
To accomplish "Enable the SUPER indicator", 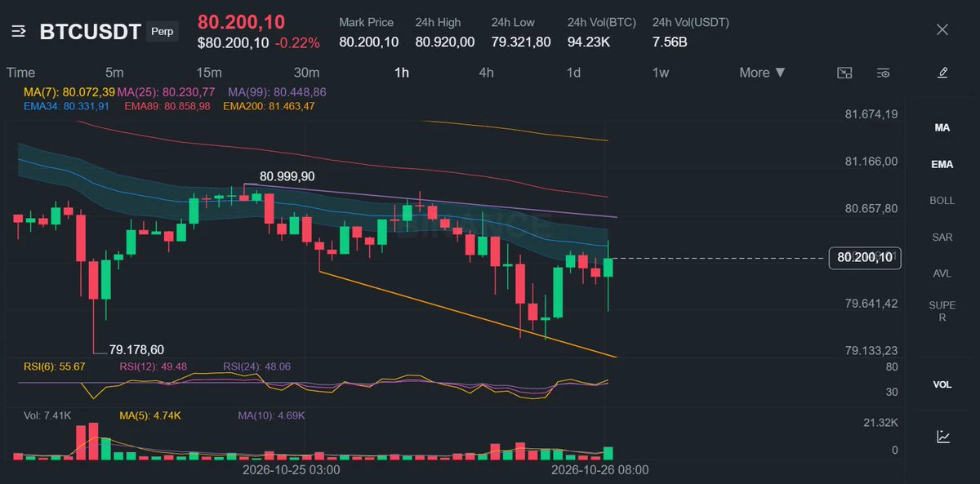I will point(942,311).
